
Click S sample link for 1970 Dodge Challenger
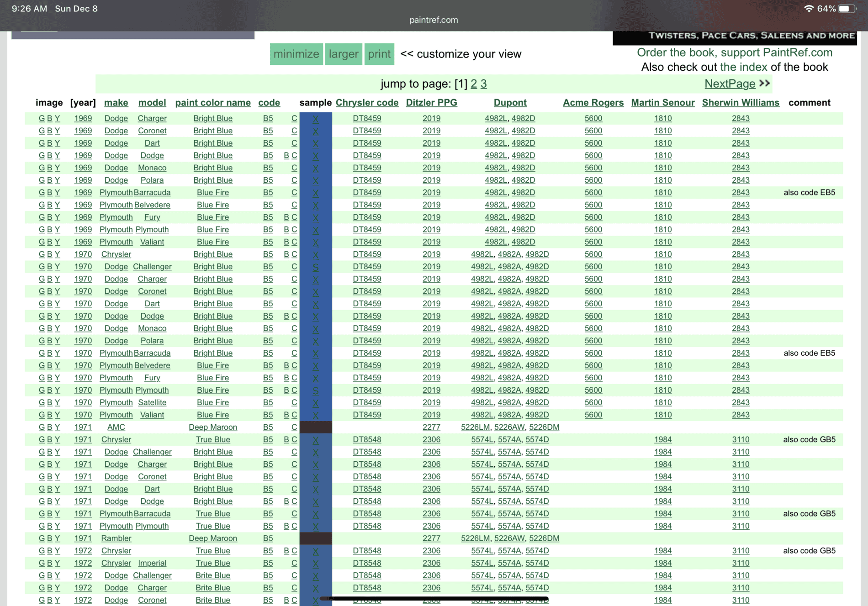point(316,267)
